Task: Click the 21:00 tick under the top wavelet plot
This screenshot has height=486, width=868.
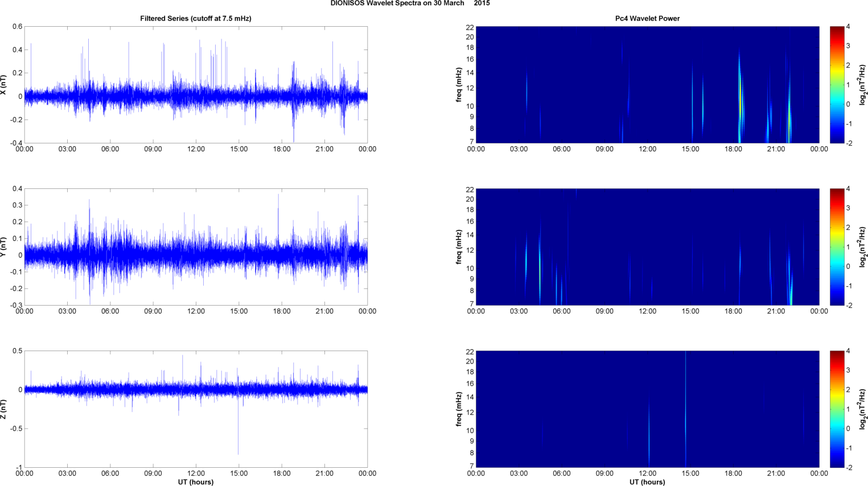Action: coord(776,149)
